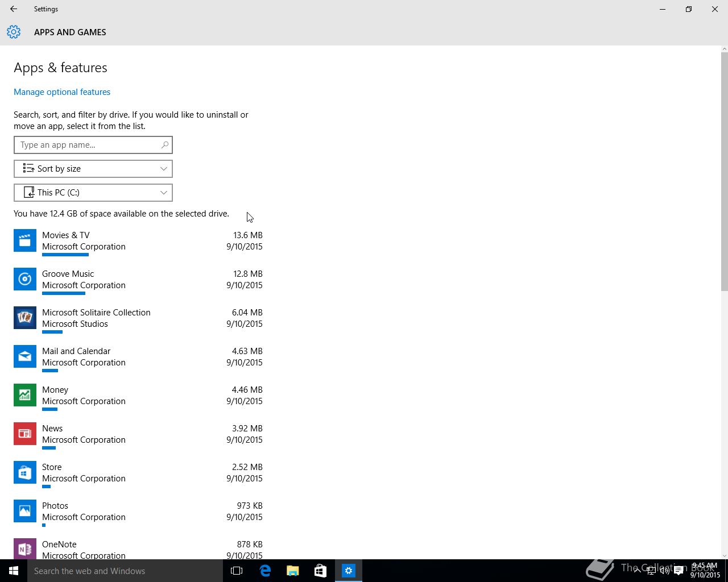This screenshot has height=582, width=728.
Task: Click the search magnifier in app name box
Action: 165,145
